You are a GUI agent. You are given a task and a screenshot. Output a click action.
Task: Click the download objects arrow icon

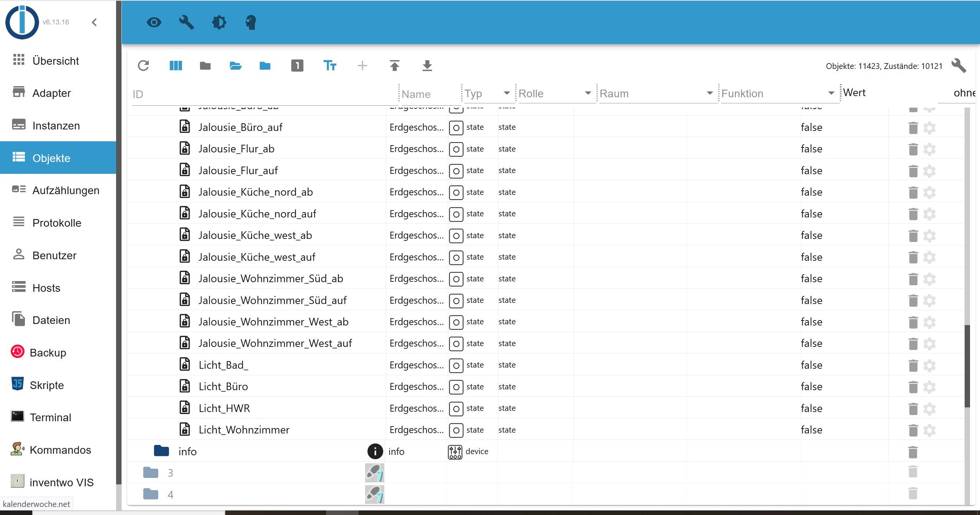[x=427, y=66]
